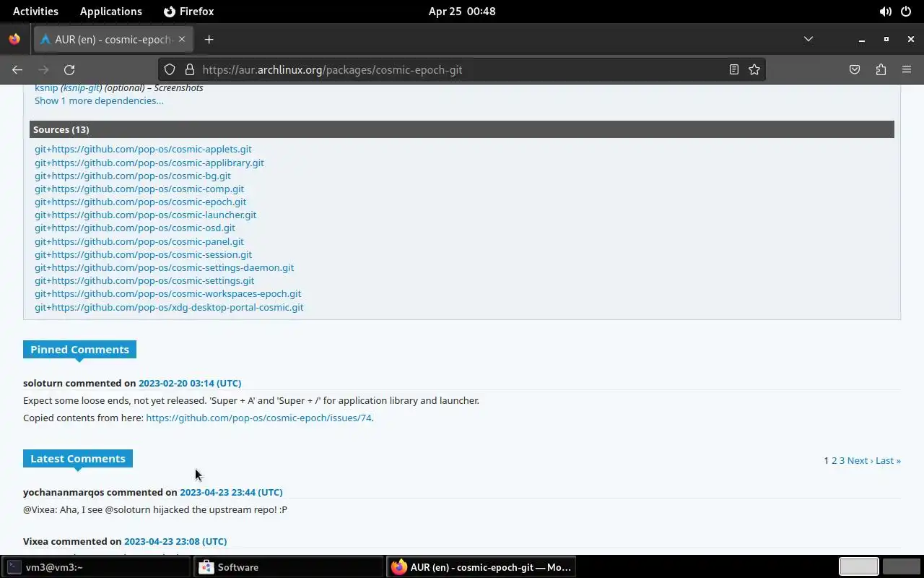Open the Firefox hamburger menu
This screenshot has width=924, height=578.
pyautogui.click(x=907, y=69)
